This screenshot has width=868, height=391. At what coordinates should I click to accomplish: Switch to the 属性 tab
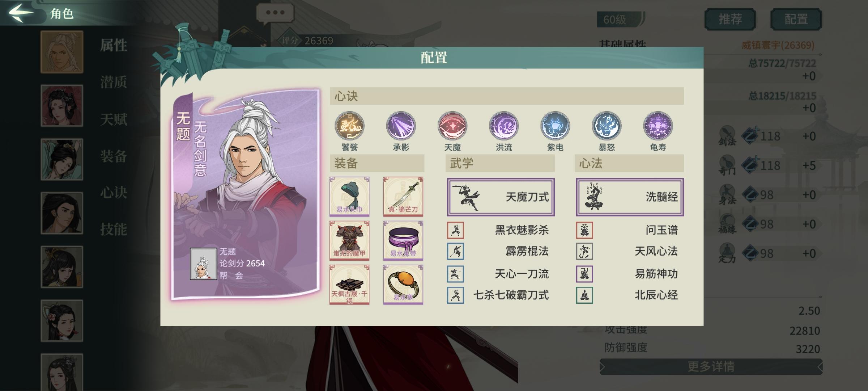coord(114,46)
